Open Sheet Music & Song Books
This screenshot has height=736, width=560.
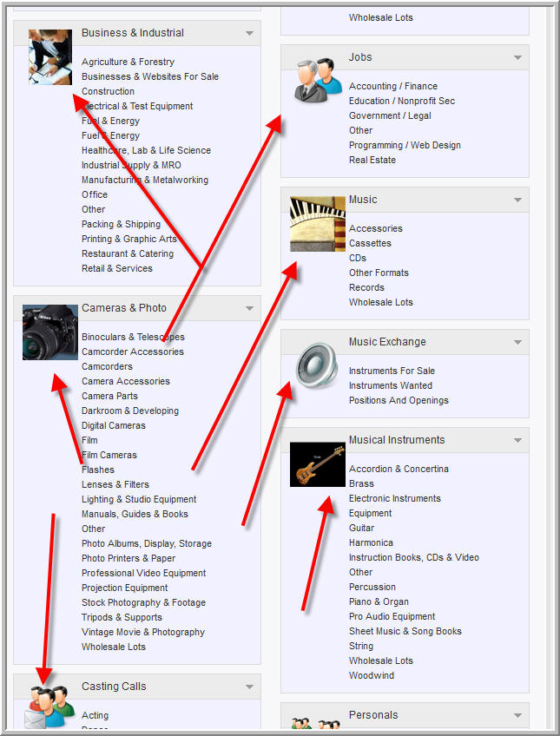pos(405,631)
